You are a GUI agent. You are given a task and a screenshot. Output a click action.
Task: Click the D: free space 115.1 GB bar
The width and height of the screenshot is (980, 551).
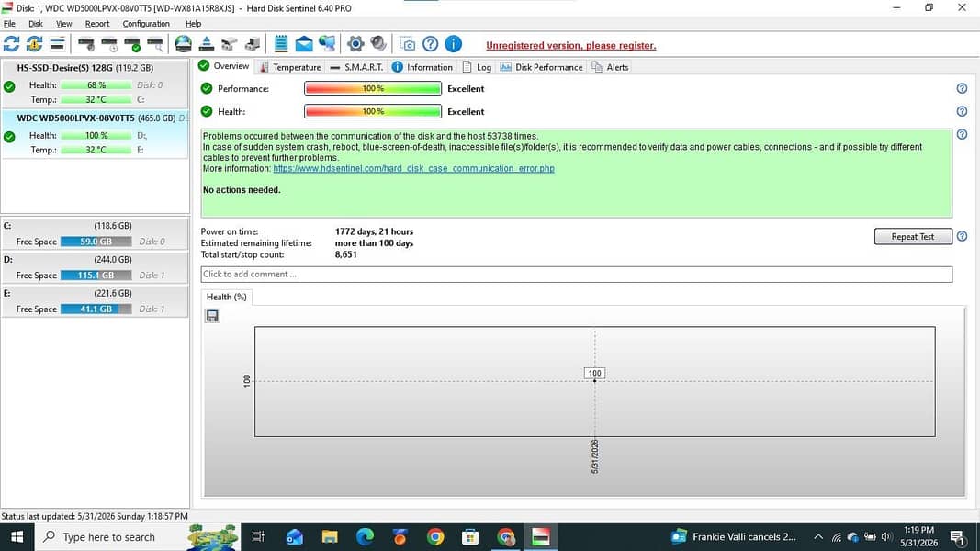click(x=96, y=275)
